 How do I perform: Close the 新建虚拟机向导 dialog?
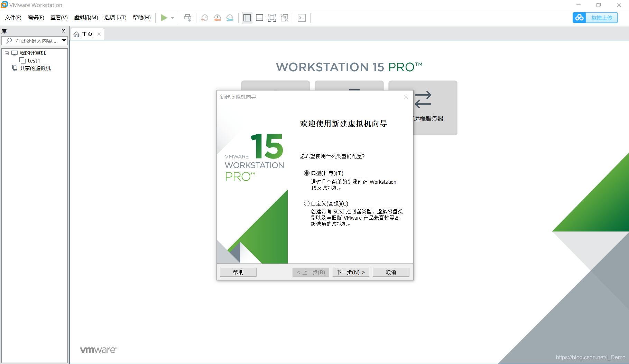406,97
